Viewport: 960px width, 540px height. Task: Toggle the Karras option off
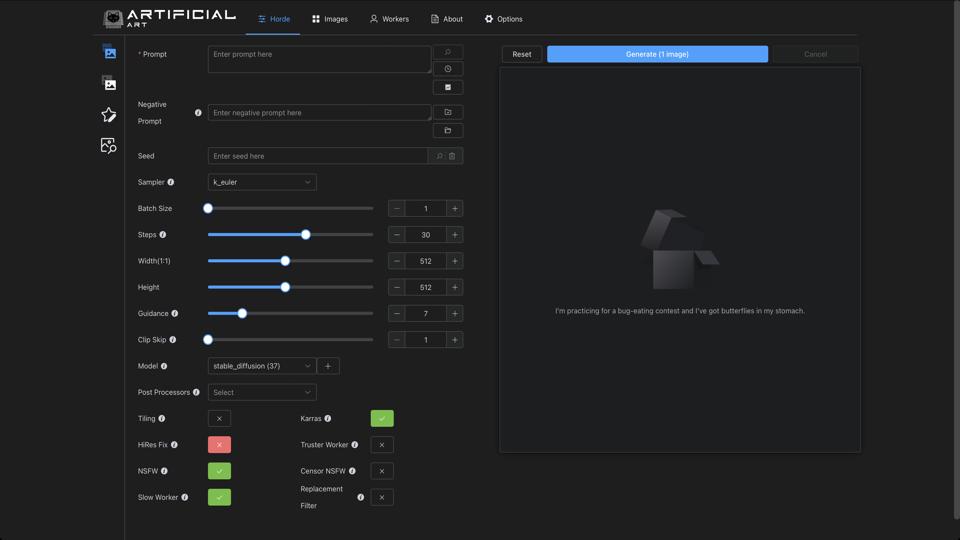[382, 419]
